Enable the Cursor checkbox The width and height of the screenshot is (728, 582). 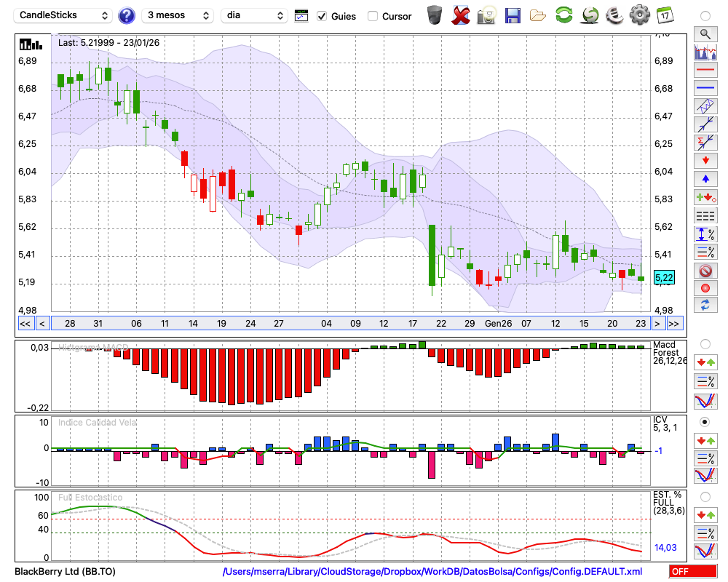click(x=373, y=16)
